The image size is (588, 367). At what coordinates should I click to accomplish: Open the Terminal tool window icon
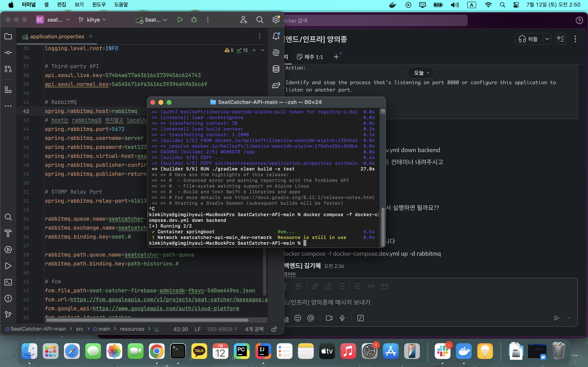[8, 282]
